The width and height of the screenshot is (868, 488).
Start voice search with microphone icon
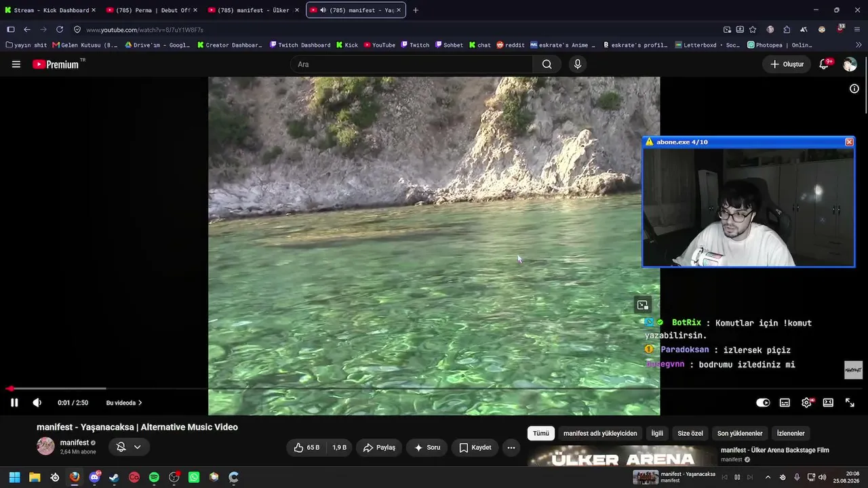point(578,64)
